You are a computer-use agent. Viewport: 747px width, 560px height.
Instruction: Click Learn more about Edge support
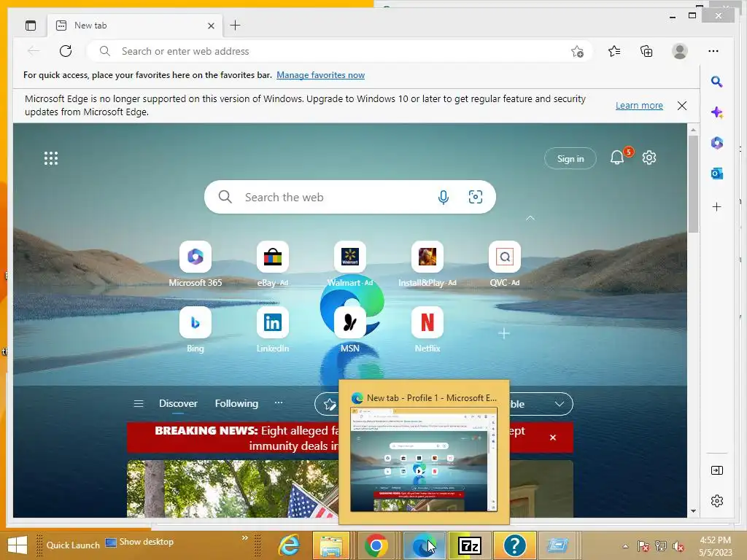tap(639, 105)
